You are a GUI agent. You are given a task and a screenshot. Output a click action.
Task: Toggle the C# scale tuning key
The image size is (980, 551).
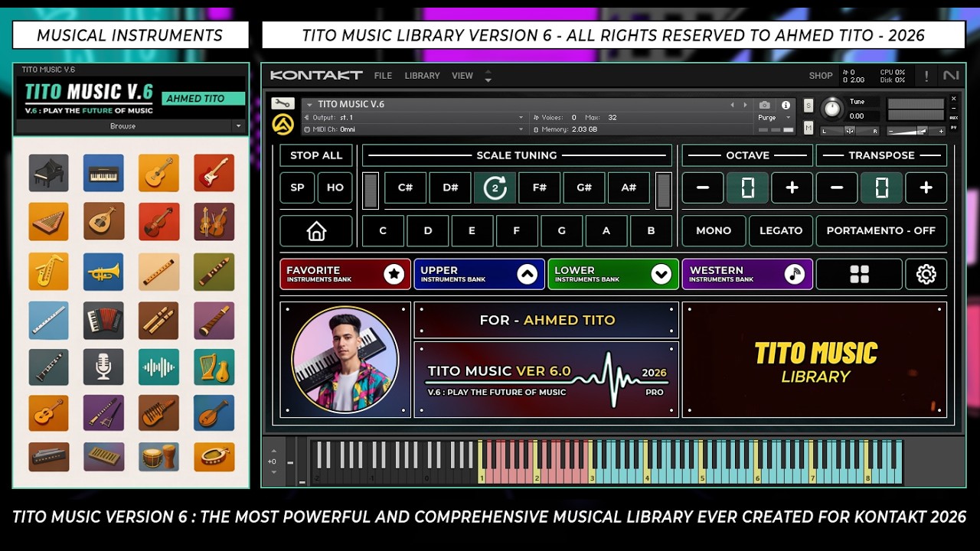pos(405,187)
